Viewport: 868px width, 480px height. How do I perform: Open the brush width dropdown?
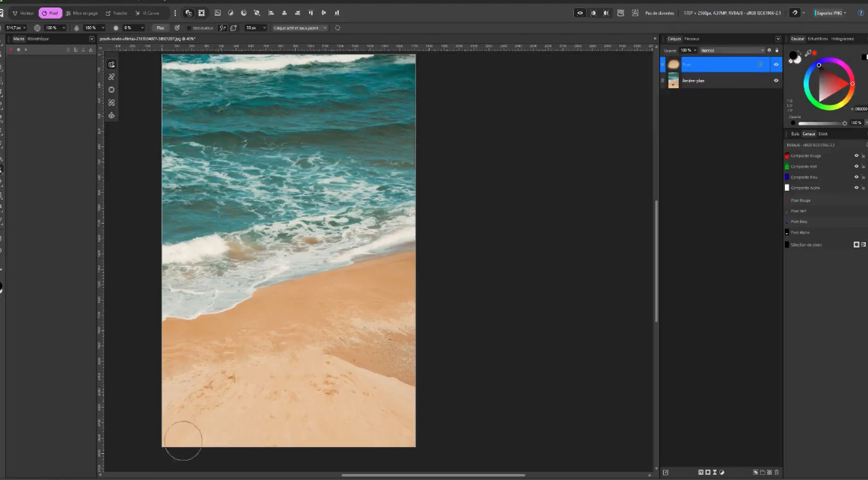25,28
